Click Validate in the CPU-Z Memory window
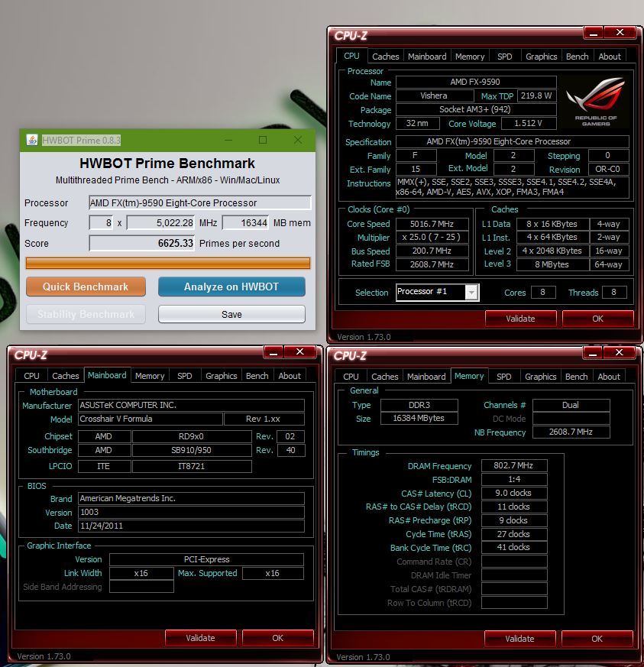Viewport: 644px width, 667px height. point(519,639)
